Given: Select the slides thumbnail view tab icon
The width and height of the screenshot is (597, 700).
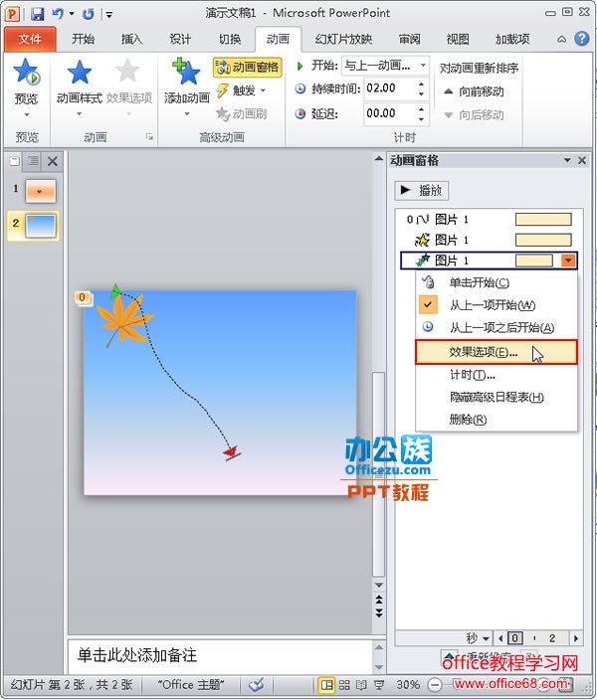Looking at the screenshot, I should click(15, 161).
